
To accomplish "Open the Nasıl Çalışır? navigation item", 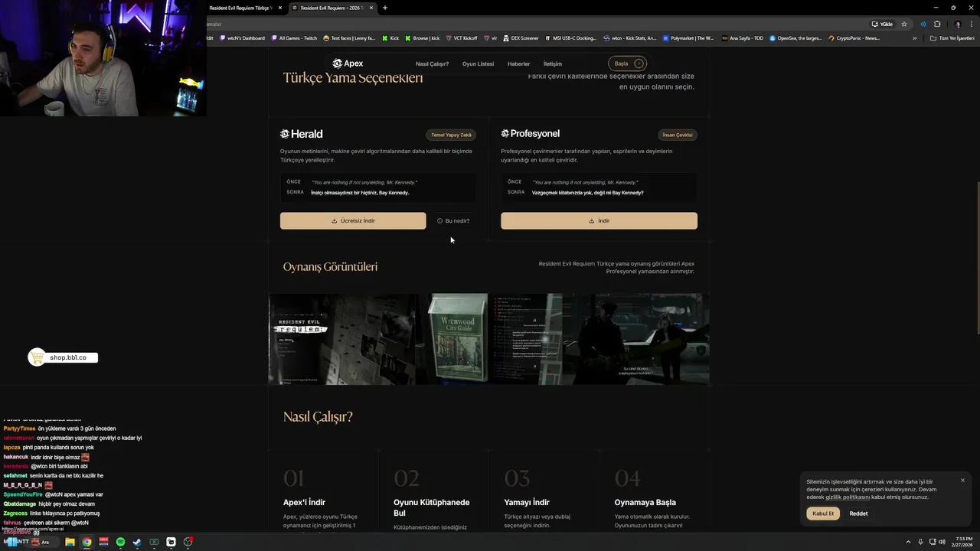I will tap(432, 64).
